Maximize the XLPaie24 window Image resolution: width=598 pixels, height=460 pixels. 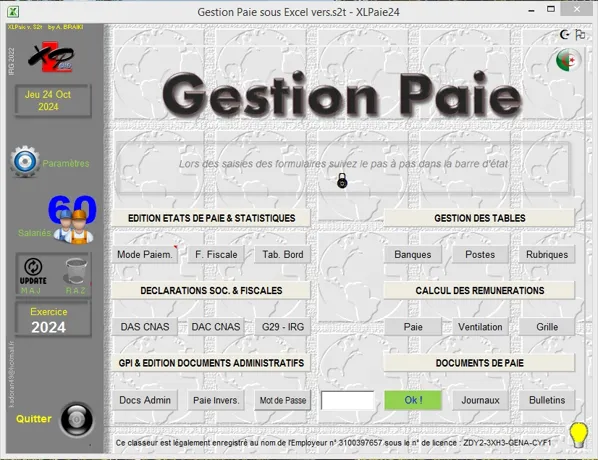click(x=551, y=9)
